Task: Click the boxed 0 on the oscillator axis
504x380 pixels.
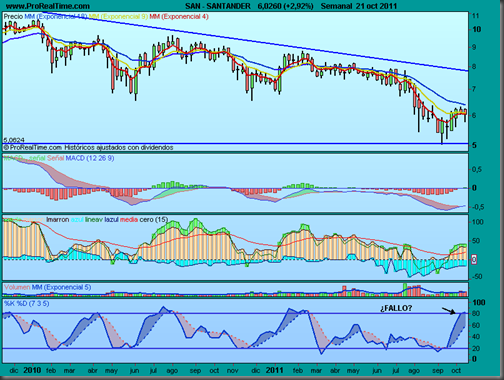Action: (474, 259)
